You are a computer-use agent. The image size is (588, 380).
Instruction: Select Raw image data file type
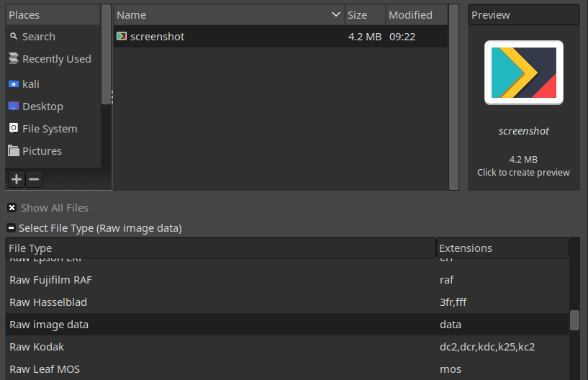(287, 325)
